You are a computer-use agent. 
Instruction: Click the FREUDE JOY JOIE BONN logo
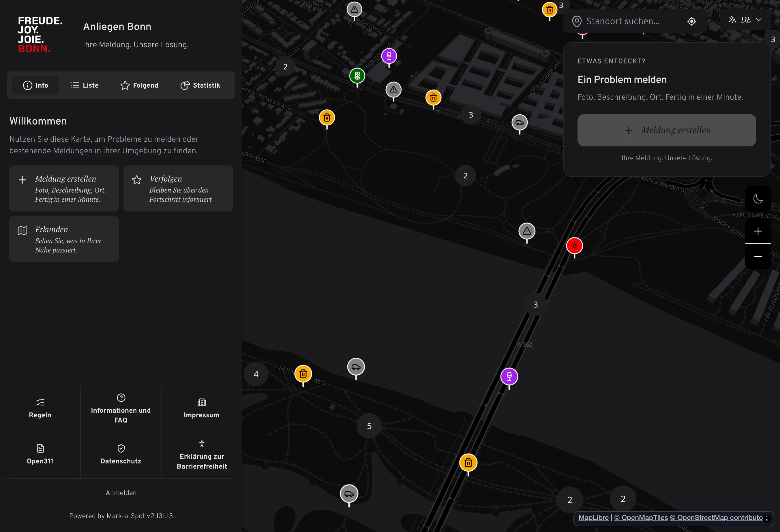click(40, 35)
